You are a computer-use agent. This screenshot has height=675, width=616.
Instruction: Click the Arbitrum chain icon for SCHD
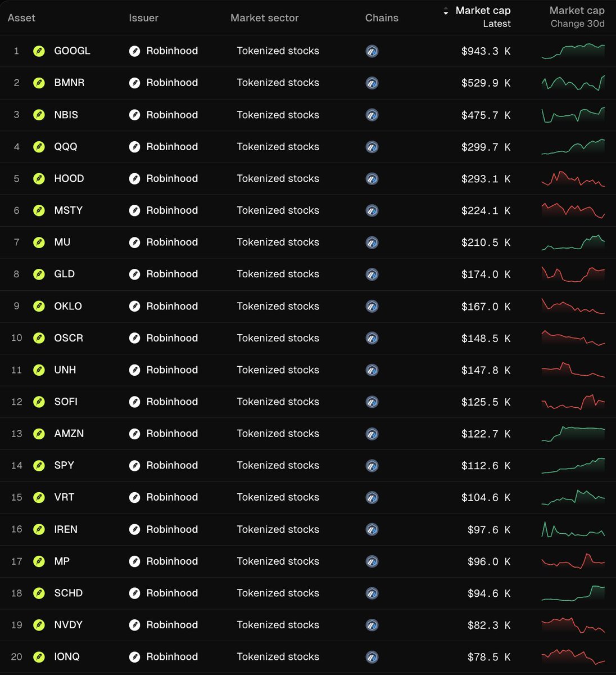tap(372, 593)
